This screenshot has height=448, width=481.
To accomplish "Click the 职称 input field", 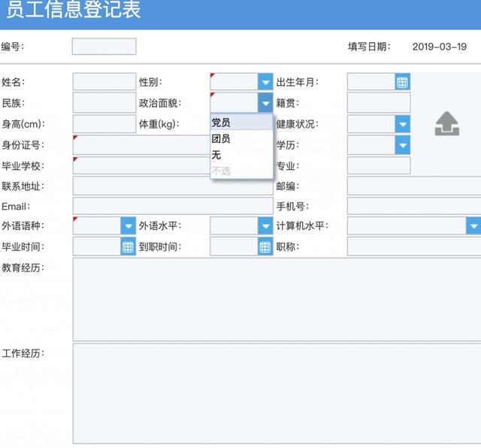I will click(x=414, y=247).
